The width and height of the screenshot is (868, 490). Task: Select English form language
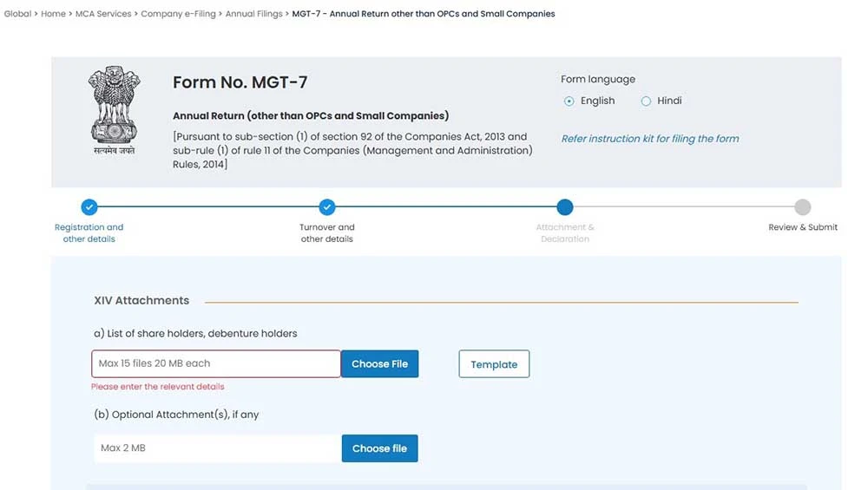tap(569, 101)
